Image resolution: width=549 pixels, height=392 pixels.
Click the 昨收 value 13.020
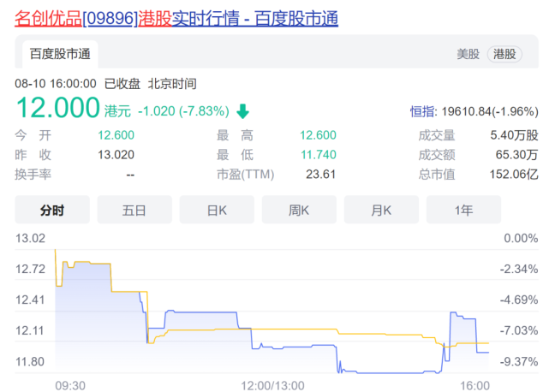coord(116,155)
